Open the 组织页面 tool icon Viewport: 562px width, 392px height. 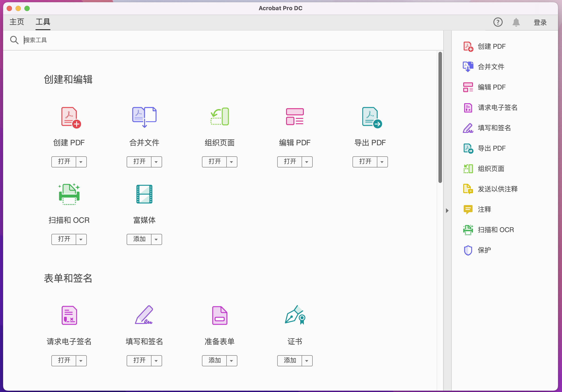click(220, 117)
